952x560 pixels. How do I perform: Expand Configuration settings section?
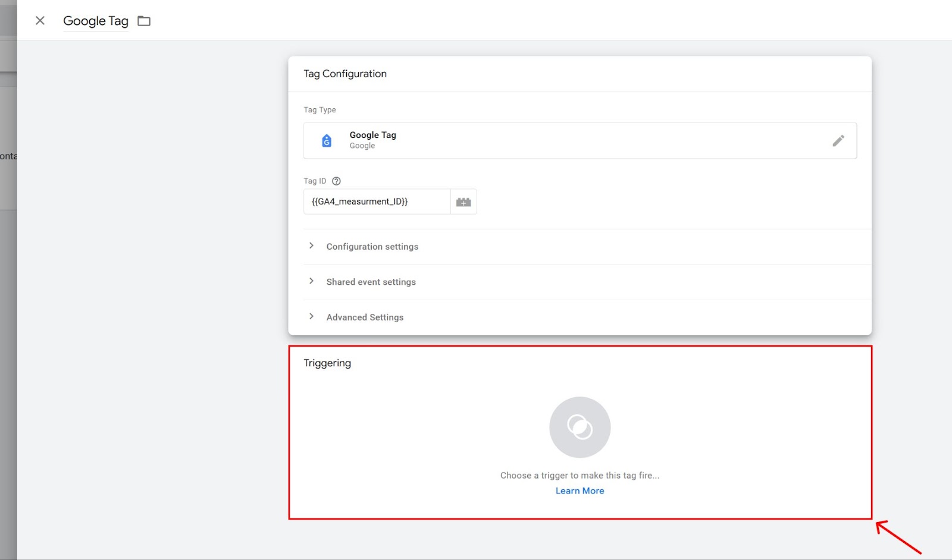(x=372, y=247)
